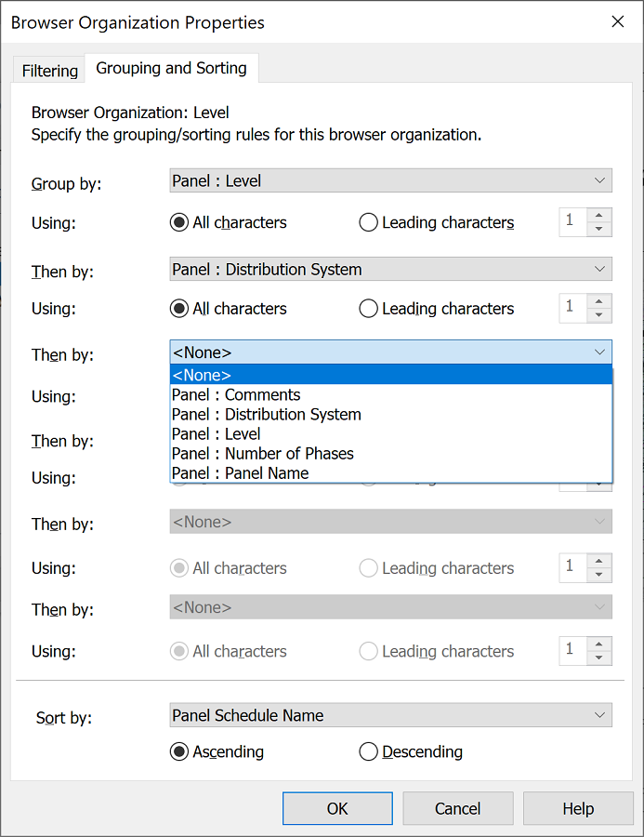Click the OK button
The image size is (644, 837).
click(337, 808)
